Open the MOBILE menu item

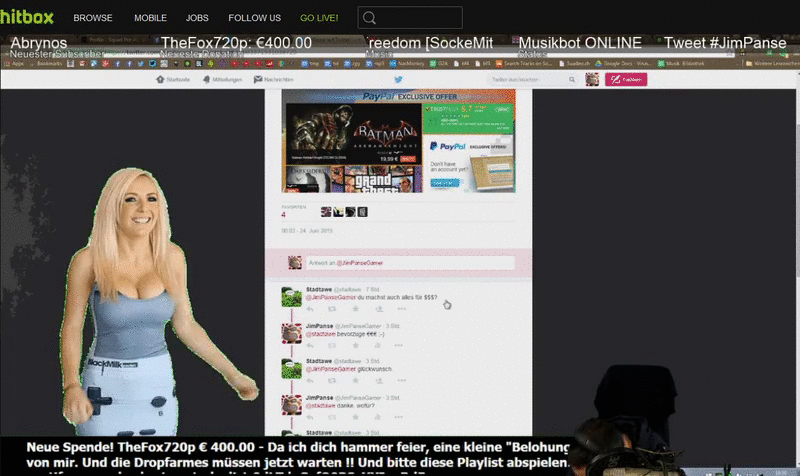coord(151,18)
